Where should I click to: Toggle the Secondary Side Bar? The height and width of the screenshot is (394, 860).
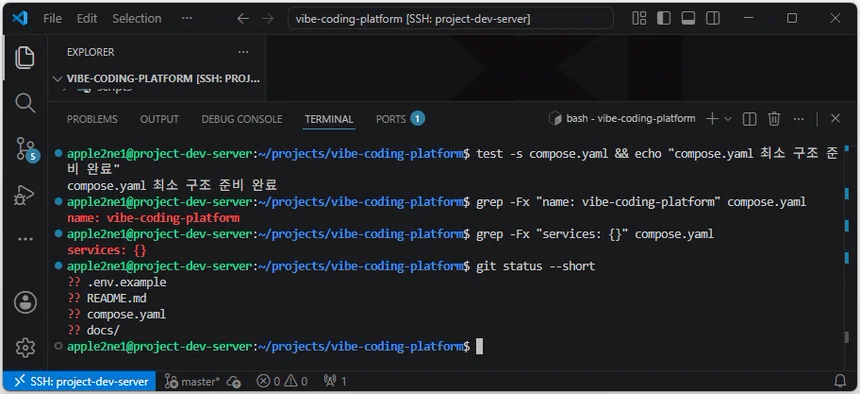click(x=713, y=18)
